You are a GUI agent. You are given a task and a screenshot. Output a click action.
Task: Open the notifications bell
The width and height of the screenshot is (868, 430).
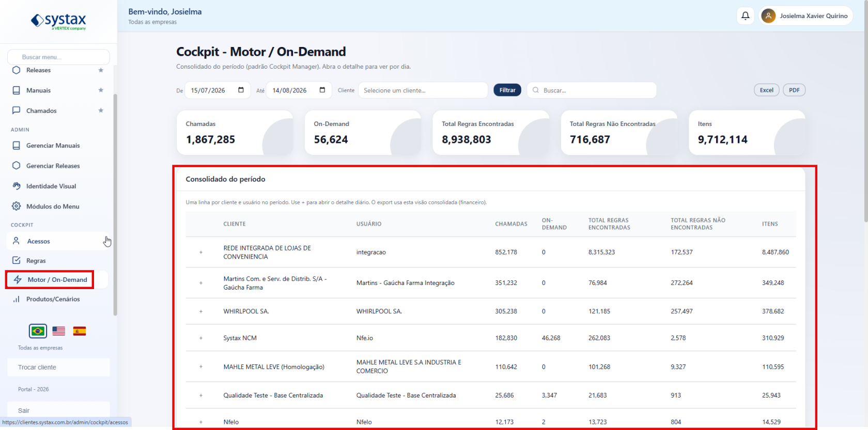pos(746,16)
